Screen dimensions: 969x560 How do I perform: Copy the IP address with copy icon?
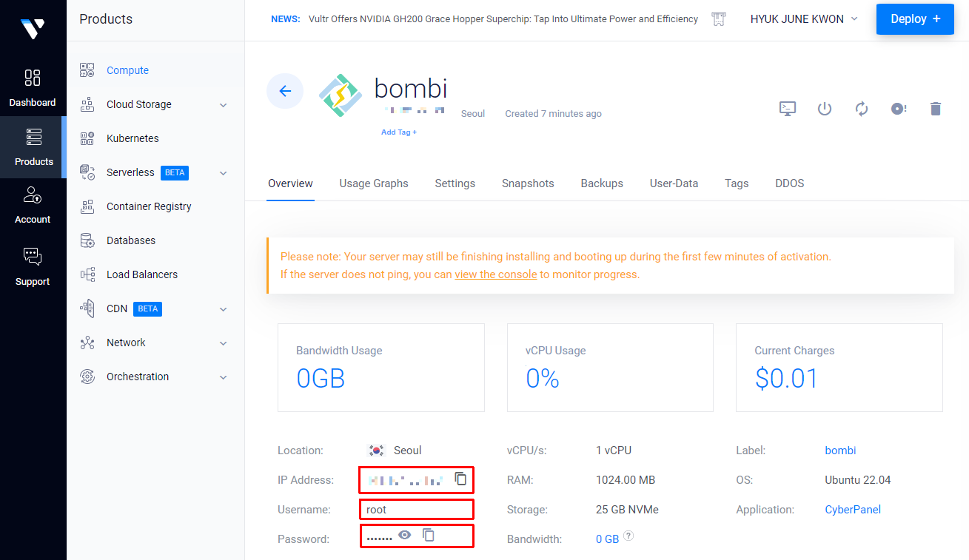[x=460, y=479]
